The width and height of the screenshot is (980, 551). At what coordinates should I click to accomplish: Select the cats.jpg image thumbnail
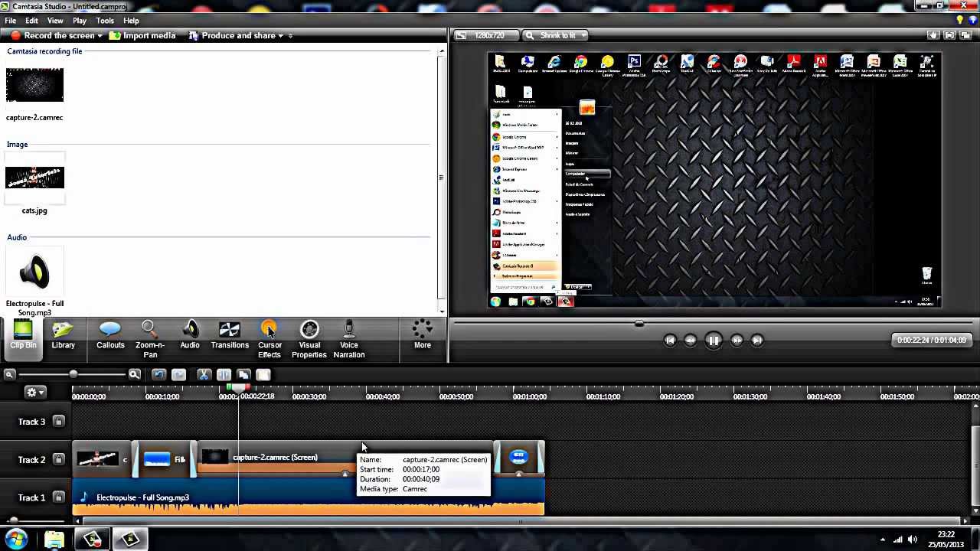(x=34, y=178)
